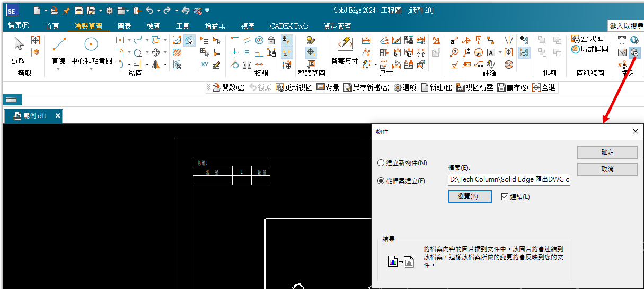Select 從檔案建立(F) radio option
The image size is (644, 289).
point(401,180)
